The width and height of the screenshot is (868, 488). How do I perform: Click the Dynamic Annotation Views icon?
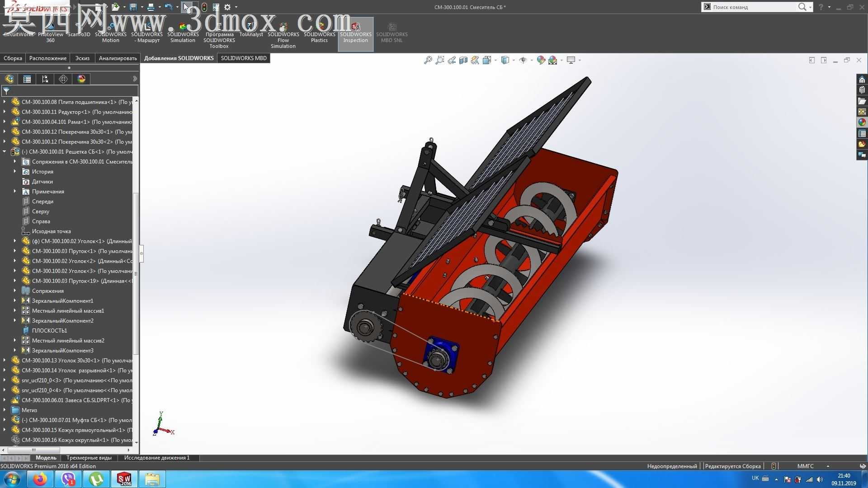475,60
